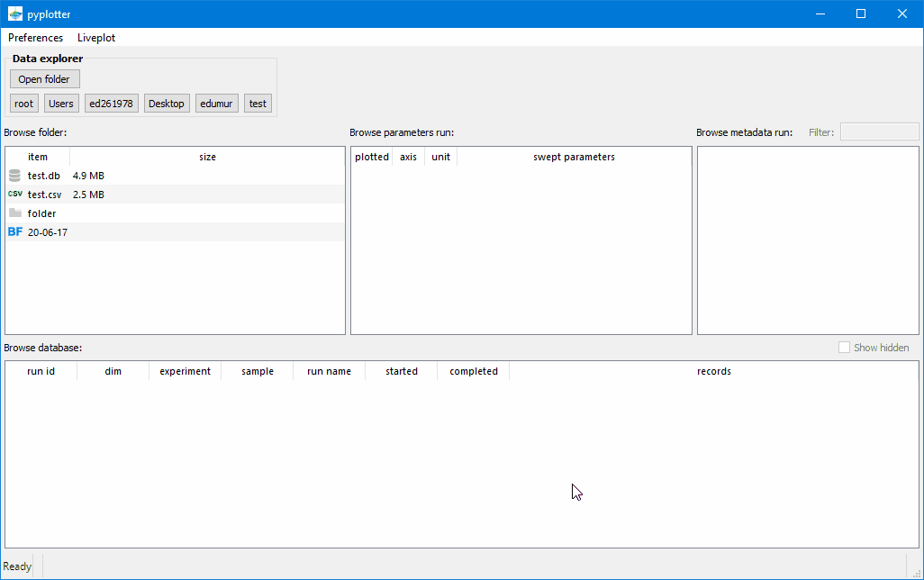Go to the Desktop path button
Viewport: 924px width, 580px height.
(167, 104)
